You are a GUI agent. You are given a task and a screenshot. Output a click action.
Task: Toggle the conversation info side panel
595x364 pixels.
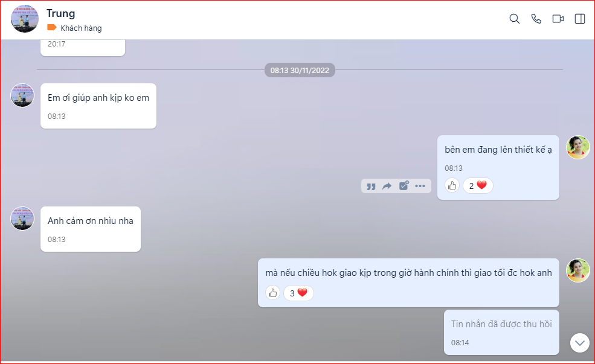point(580,19)
